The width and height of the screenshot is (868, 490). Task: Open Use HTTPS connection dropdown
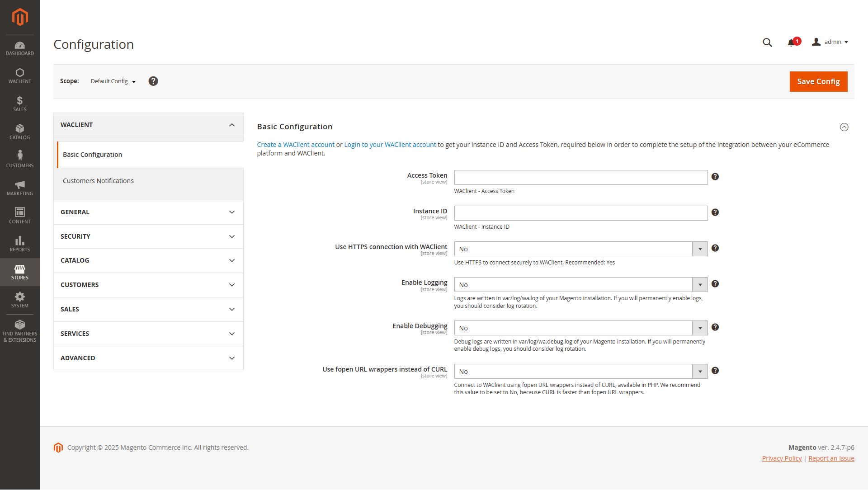coord(580,249)
